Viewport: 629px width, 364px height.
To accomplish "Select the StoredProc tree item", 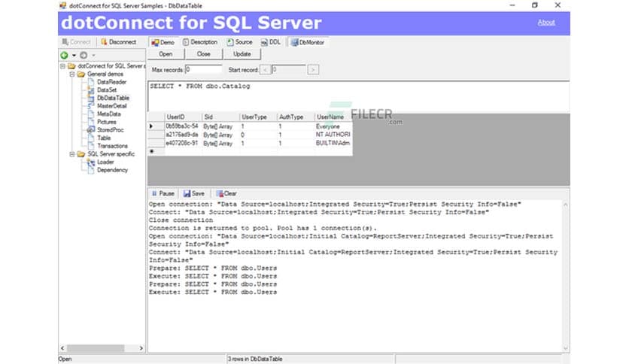I will tap(111, 130).
